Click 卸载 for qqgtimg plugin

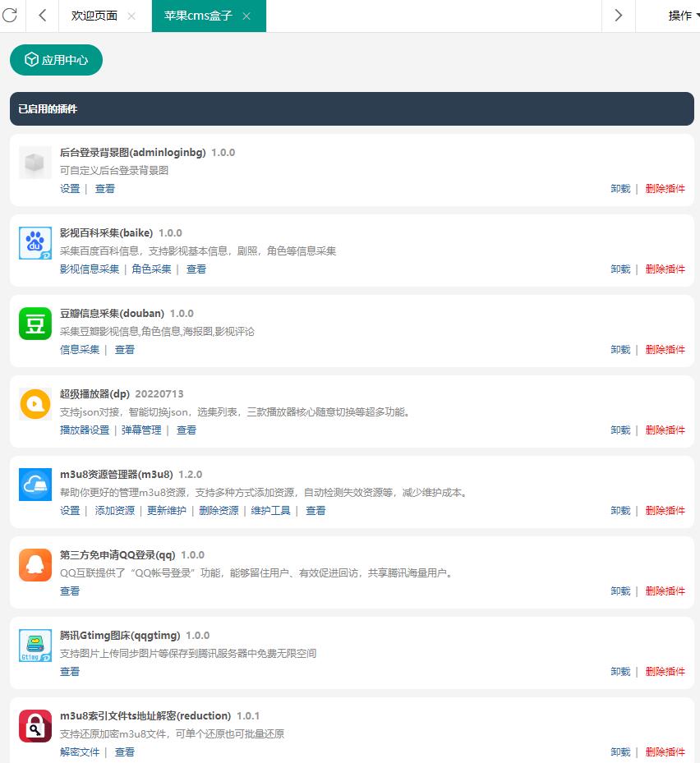point(620,672)
